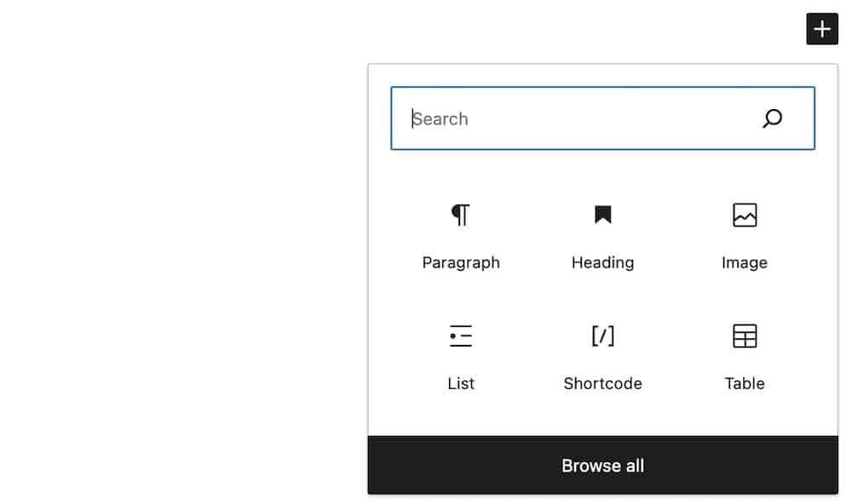The width and height of the screenshot is (852, 504).
Task: Select the pilcrow Paragraph block icon
Action: coord(461,215)
